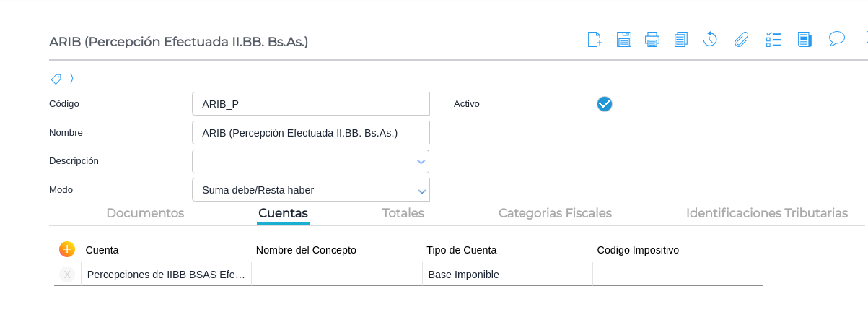Switch to the Categorias Fiscales tab
Screen dimensions: 868x315
(x=555, y=213)
